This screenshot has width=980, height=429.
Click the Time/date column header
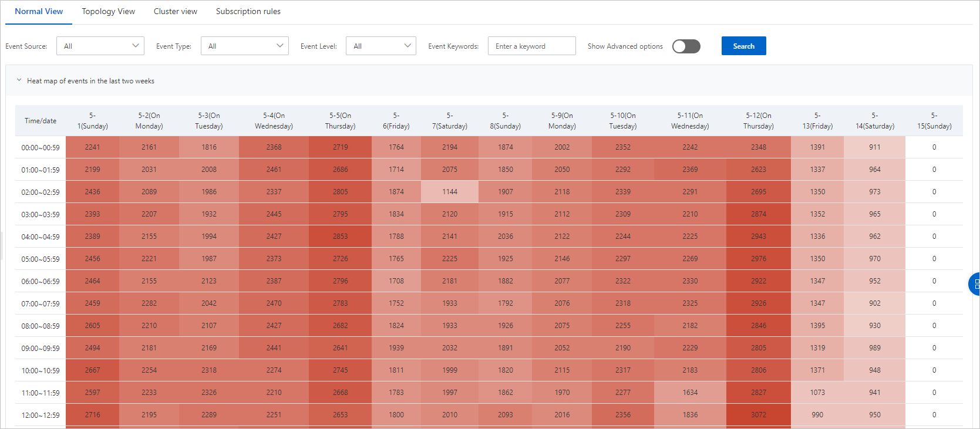coord(41,121)
